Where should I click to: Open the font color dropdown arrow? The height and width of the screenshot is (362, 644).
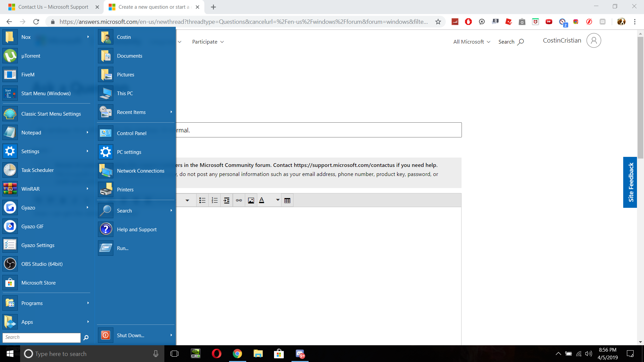[278, 200]
